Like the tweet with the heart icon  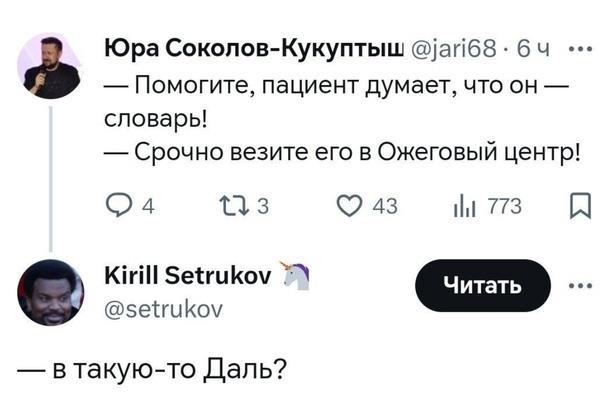[x=349, y=207]
